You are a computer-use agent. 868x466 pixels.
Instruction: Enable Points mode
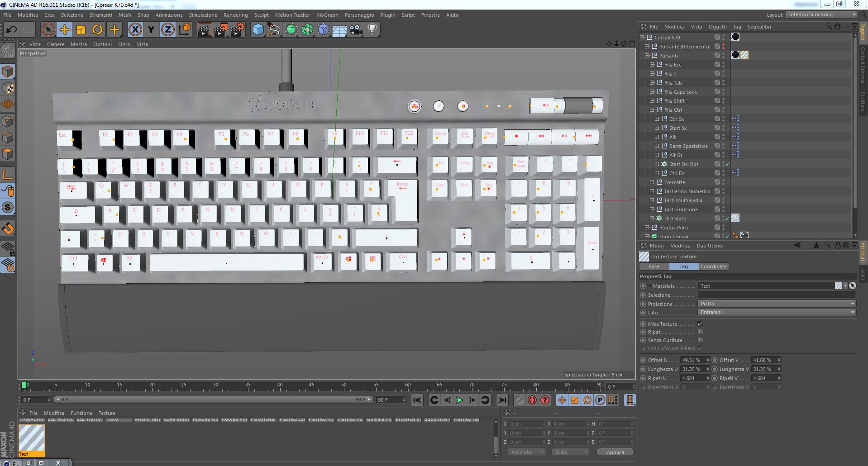click(8, 121)
